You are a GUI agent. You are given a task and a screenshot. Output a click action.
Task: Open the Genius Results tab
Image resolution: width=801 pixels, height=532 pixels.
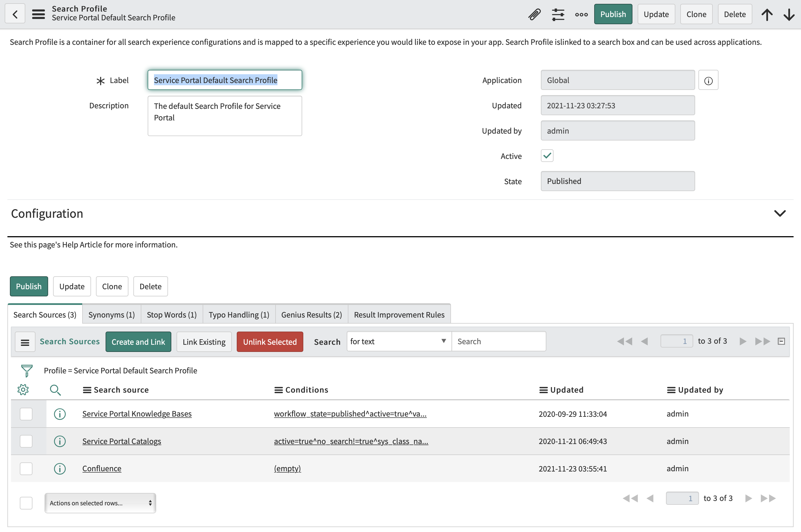311,315
